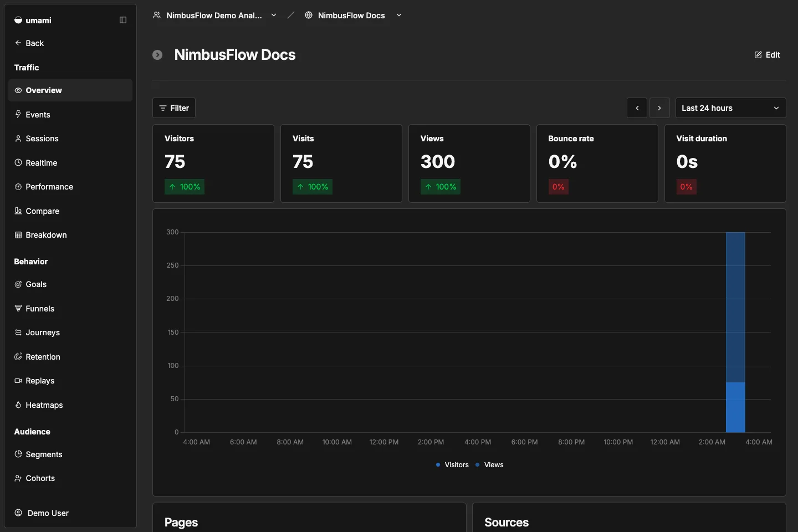Click the Heatmaps flame icon

point(18,405)
